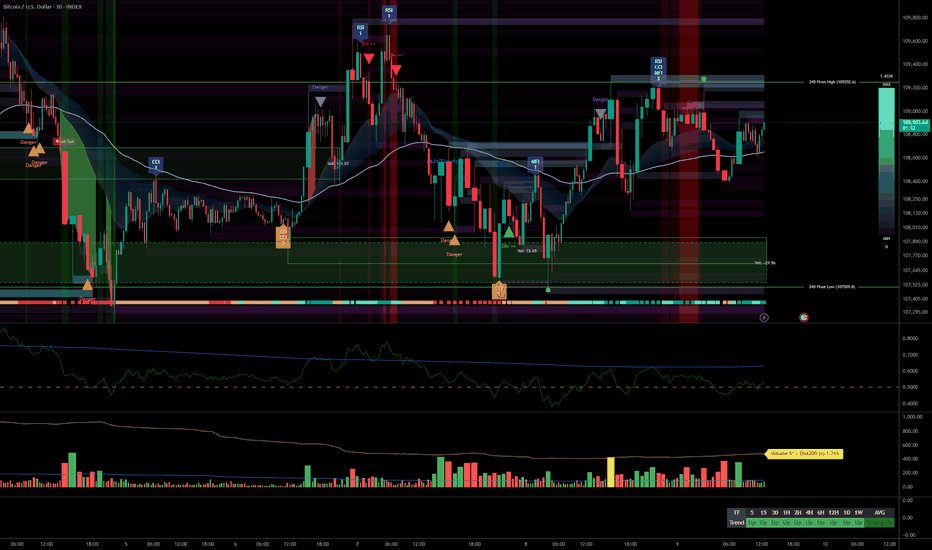Click the 5 timeframe column header
Image resolution: width=932 pixels, height=550 pixels.
pyautogui.click(x=752, y=513)
